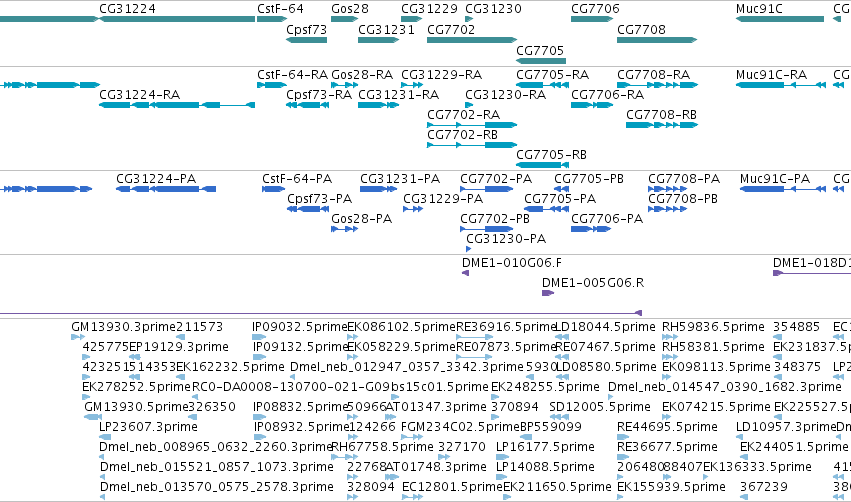
Task: Select the CG7702-PB protein label
Action: (x=494, y=219)
